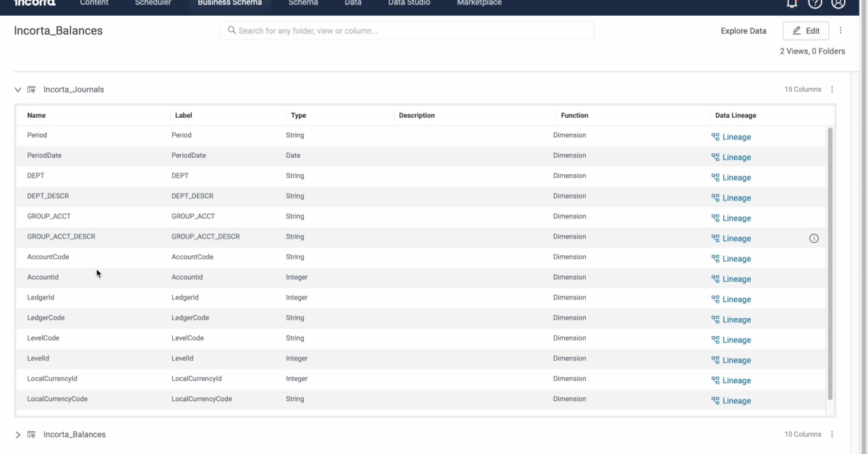This screenshot has width=868, height=454.
Task: Open Lineage for the PeriodDate row
Action: coord(731,157)
